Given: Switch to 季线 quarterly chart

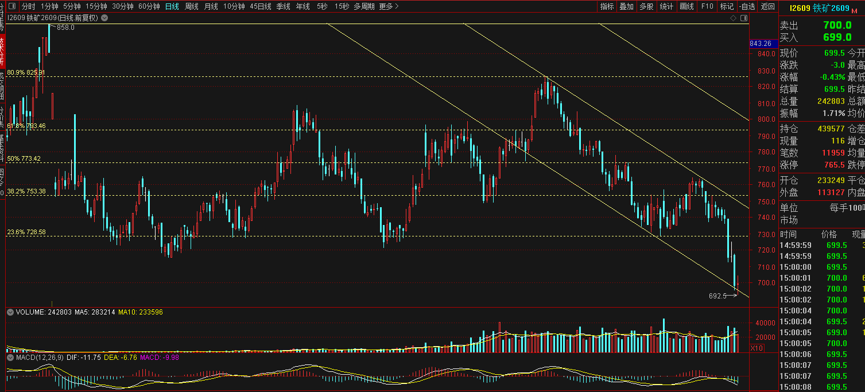Looking at the screenshot, I should click(283, 7).
